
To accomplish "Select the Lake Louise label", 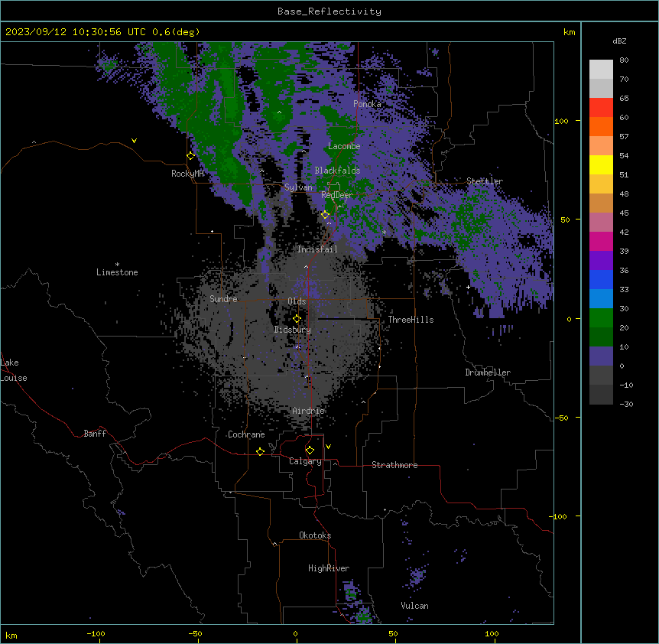I will (x=14, y=370).
